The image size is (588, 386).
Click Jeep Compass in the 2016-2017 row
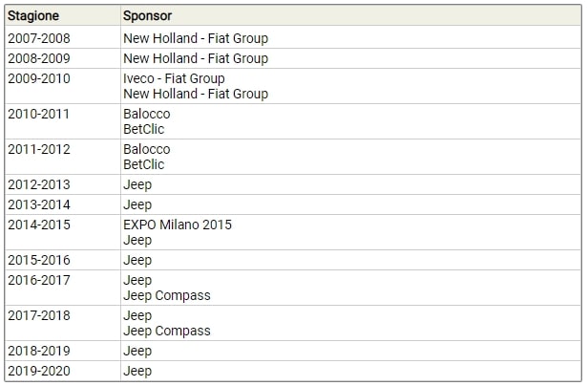pos(167,295)
